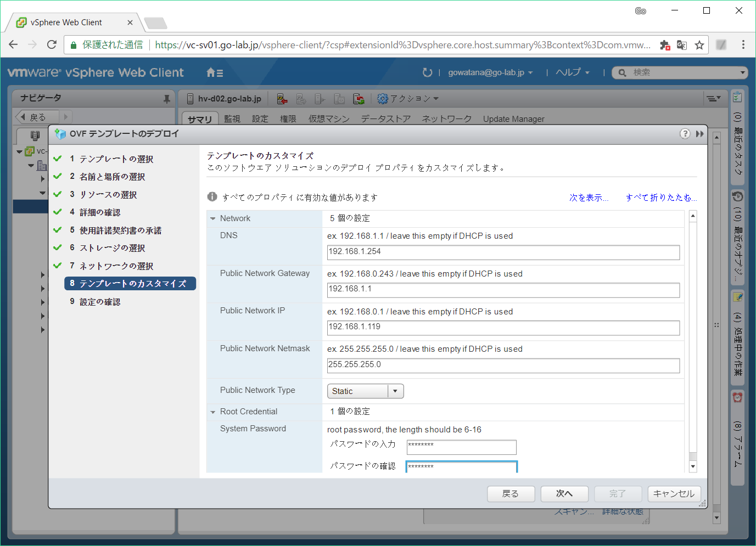Viewport: 756px width, 546px height.
Task: Open the search box dropdown arrow
Action: (x=742, y=72)
